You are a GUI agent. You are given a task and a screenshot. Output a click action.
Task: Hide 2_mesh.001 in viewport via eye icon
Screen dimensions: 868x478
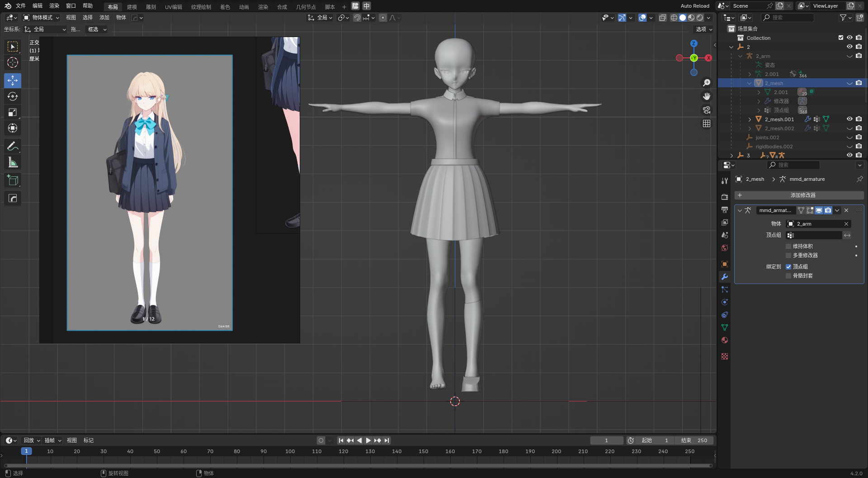point(849,119)
